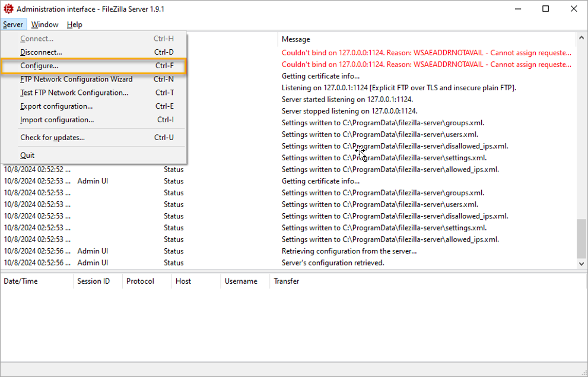
Task: Click the log scrollbar down arrow
Action: [x=581, y=264]
